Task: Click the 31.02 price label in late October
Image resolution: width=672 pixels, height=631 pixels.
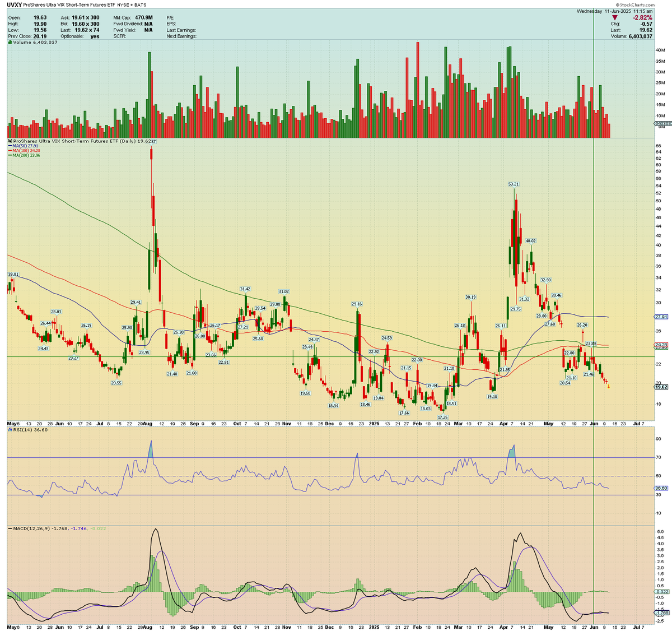Action: (x=284, y=291)
